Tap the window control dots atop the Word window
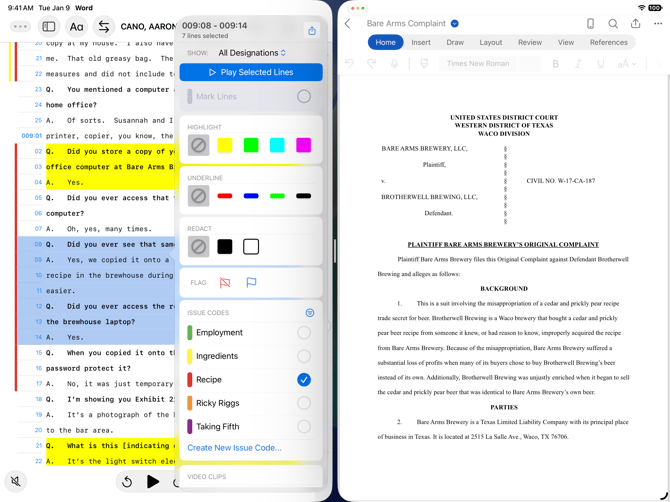 (357, 8)
